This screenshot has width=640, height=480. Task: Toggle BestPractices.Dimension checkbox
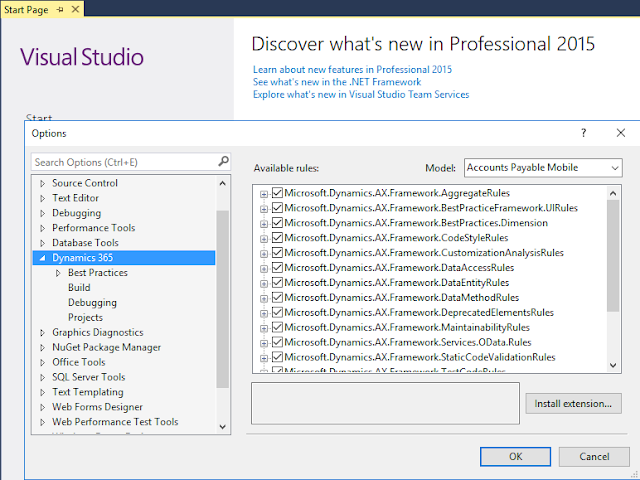click(x=278, y=222)
